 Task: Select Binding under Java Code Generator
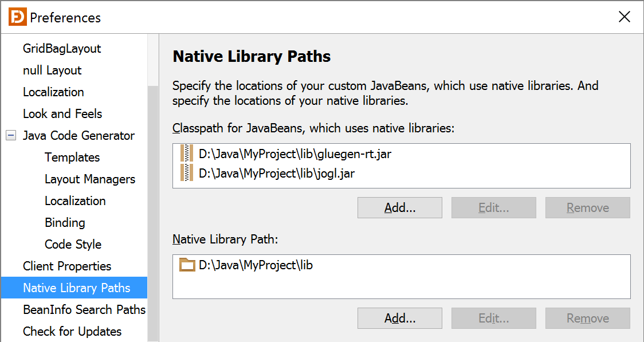[65, 222]
